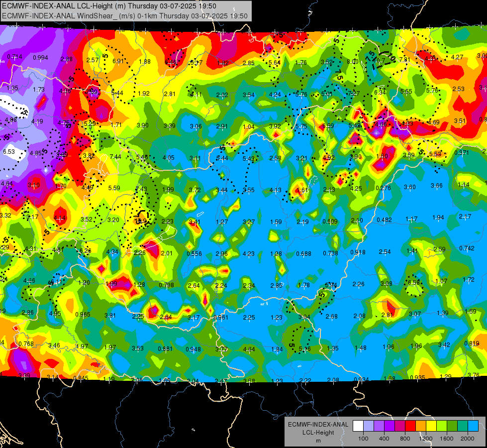Viewport: 487px width, 448px height.
Task: Click the medium purple swatch left of the 400 tick
Action: pos(379,426)
